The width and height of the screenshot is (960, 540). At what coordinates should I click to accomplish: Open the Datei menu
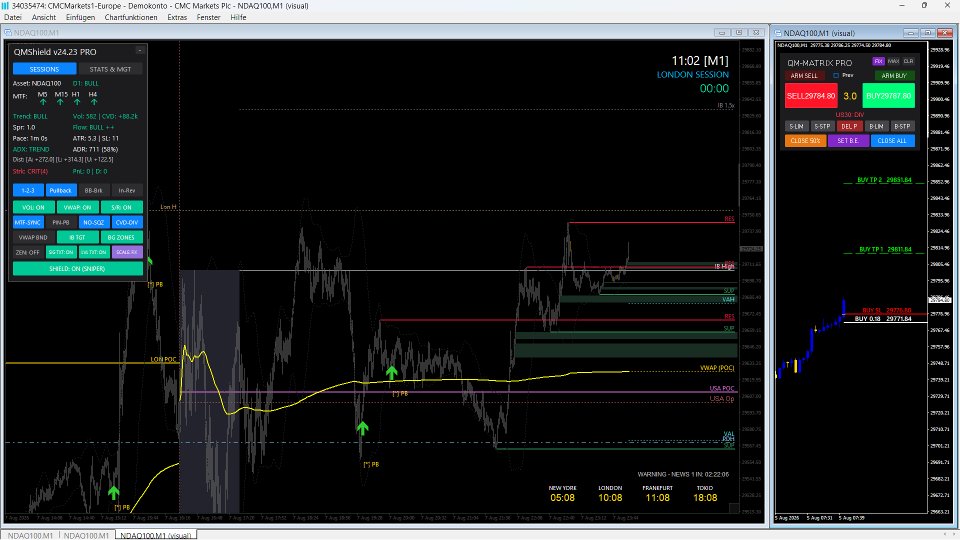(x=13, y=17)
